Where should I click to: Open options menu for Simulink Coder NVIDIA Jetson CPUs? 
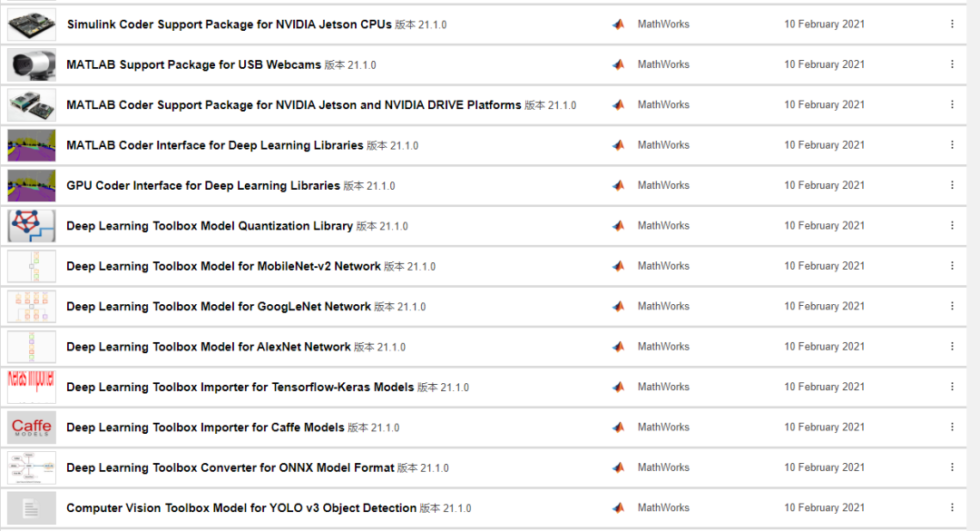952,24
